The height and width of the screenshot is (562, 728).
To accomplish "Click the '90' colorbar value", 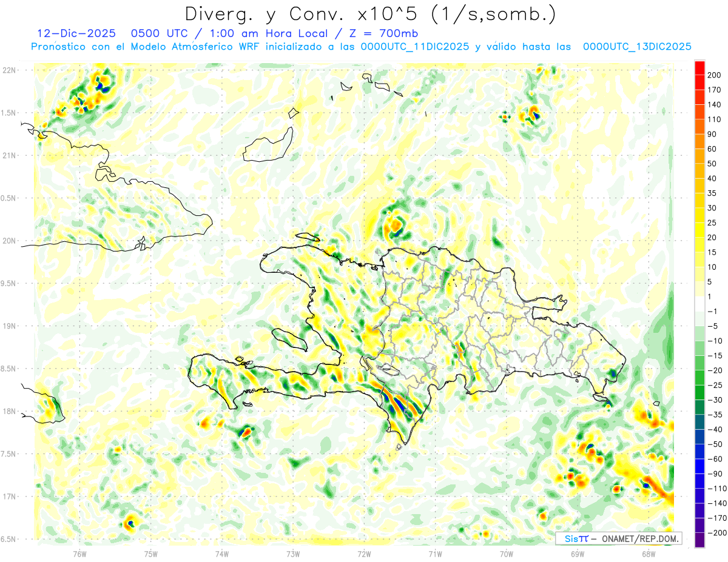I will (x=712, y=134).
